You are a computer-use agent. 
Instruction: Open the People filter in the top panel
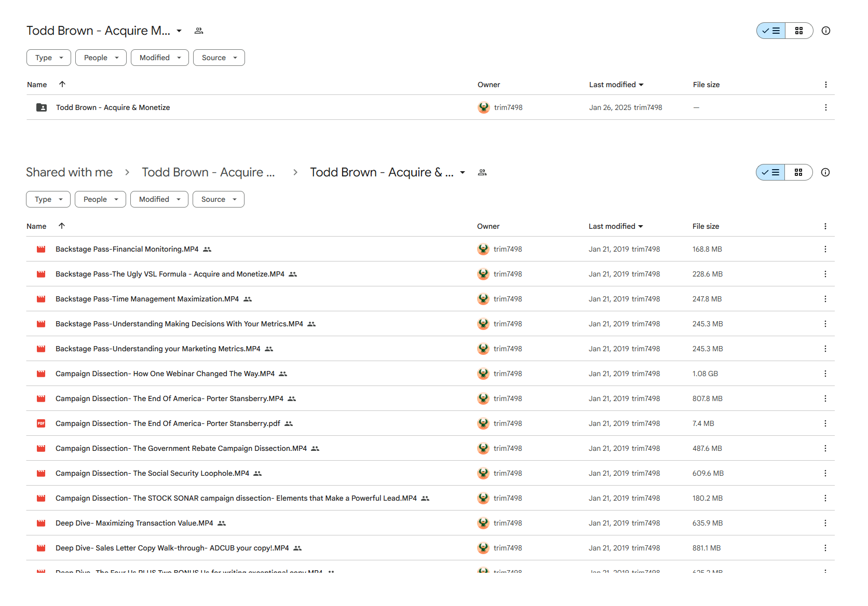tap(101, 58)
